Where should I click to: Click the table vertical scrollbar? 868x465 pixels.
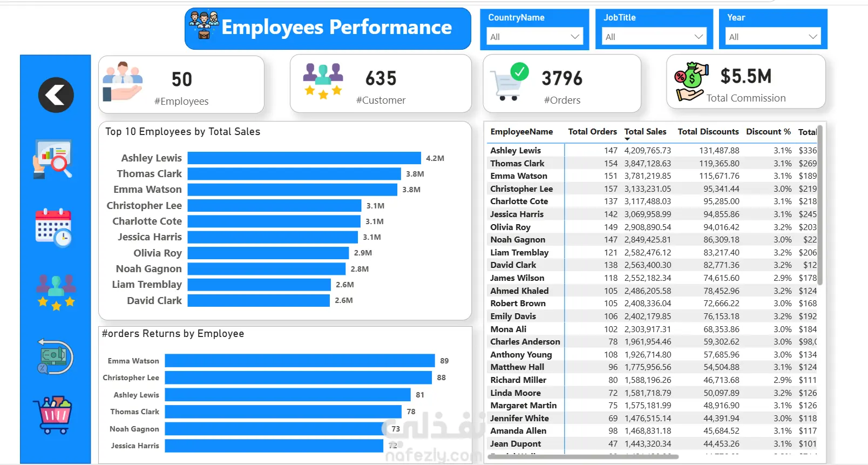(820, 205)
